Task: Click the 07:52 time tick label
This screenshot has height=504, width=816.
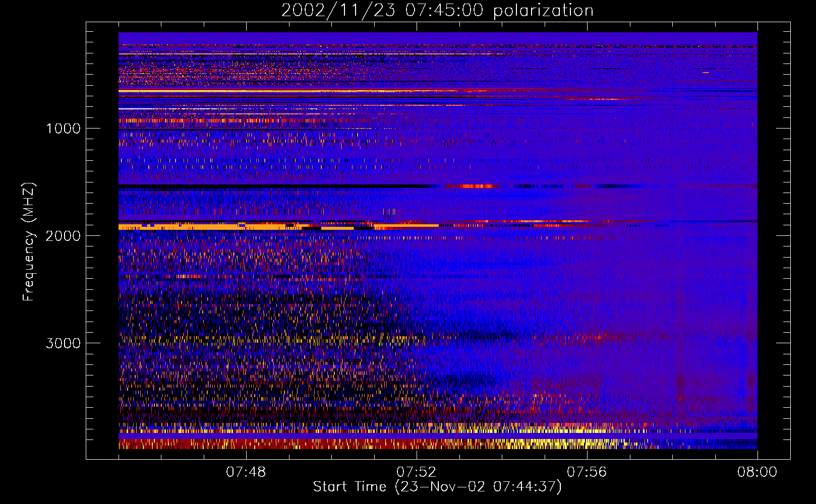Action: [416, 472]
